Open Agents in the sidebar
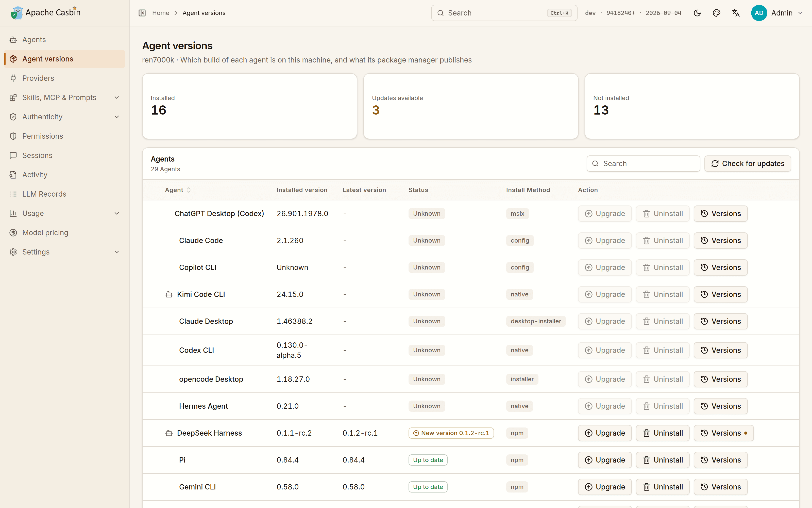 [x=65, y=40]
